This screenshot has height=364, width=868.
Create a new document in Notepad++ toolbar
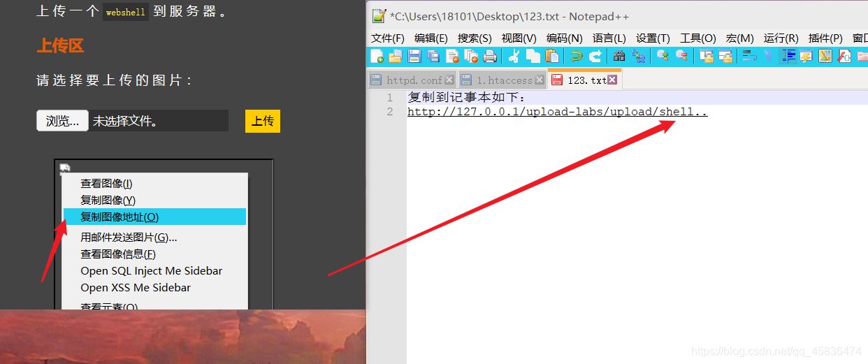377,57
